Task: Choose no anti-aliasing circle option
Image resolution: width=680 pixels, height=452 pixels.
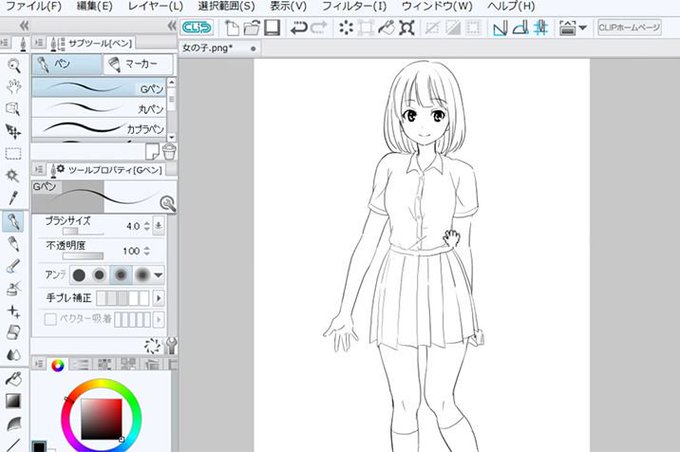Action: [x=79, y=275]
